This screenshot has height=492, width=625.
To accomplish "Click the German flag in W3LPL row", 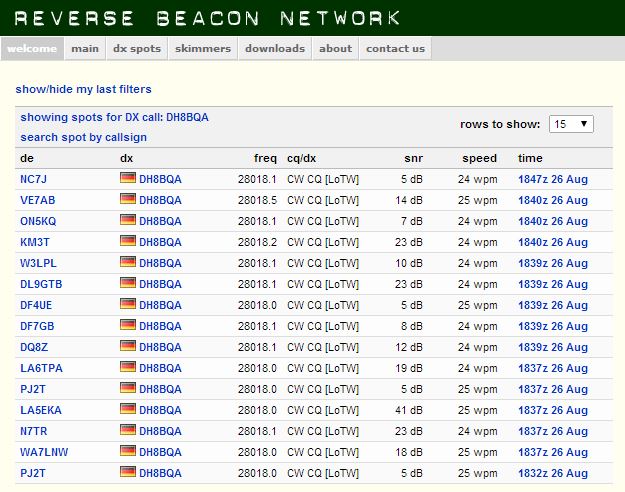I will point(128,262).
